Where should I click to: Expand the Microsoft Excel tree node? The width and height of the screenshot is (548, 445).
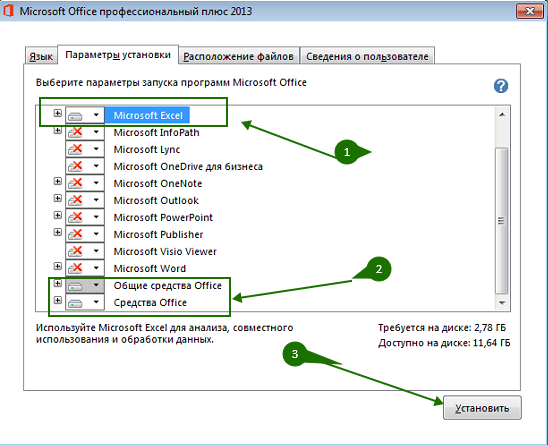point(58,113)
